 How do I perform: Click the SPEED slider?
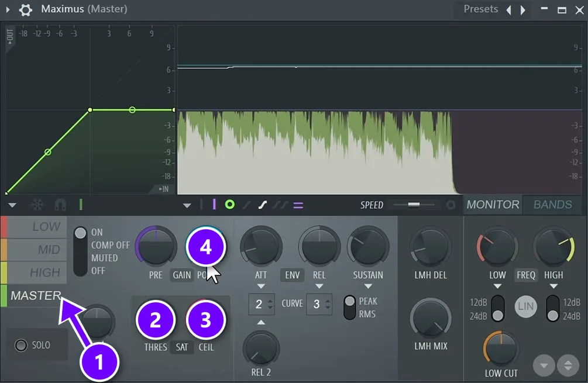tap(414, 205)
